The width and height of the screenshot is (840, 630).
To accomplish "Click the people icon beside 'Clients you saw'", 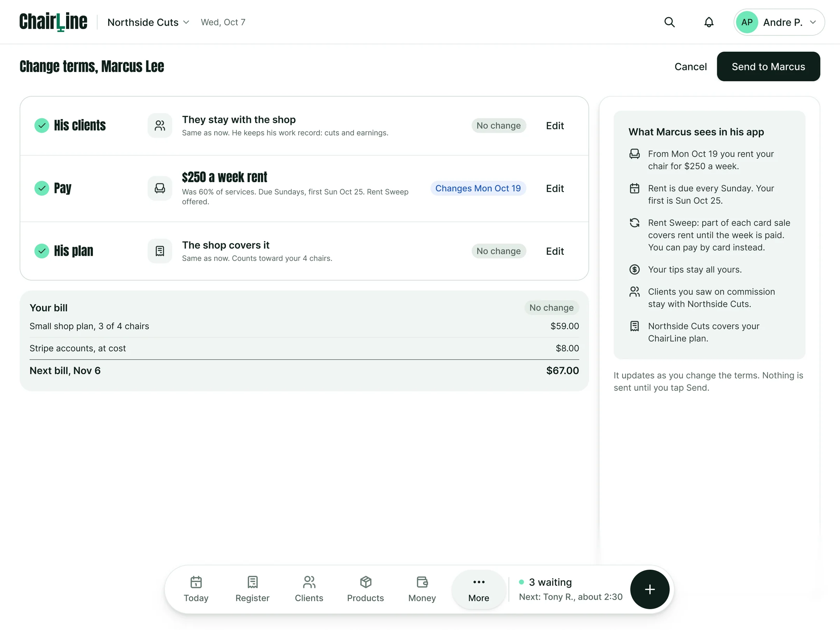I will point(634,291).
